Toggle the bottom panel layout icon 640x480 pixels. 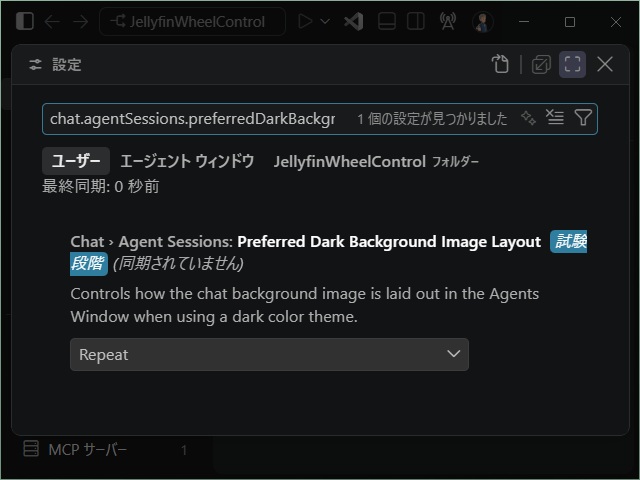tap(387, 21)
